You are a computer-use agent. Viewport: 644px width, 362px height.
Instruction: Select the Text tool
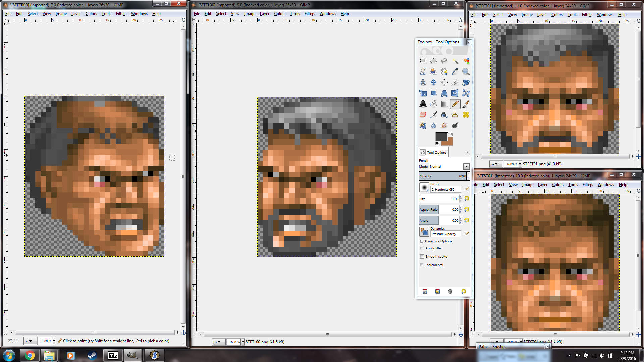tap(423, 104)
